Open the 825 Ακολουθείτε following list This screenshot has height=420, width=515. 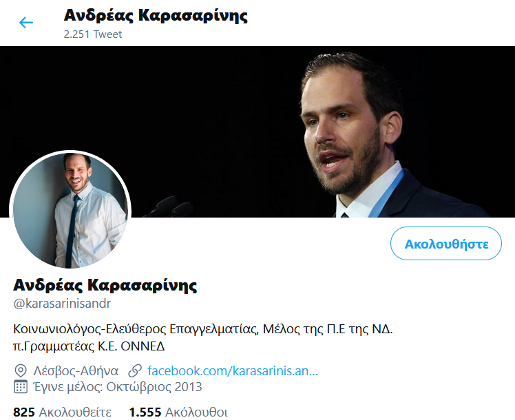click(62, 412)
